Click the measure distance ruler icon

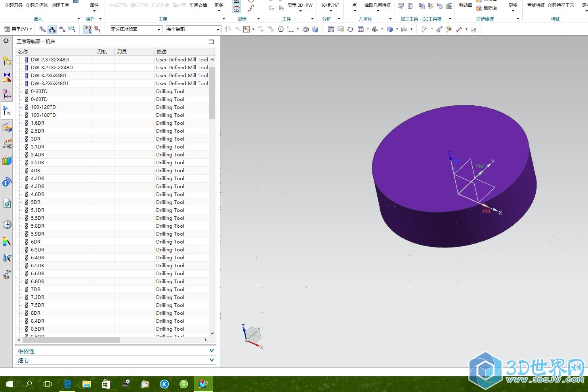click(x=473, y=29)
